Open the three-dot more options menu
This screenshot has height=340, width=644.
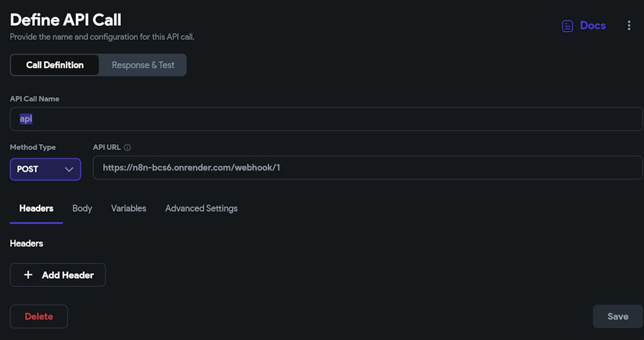pos(629,26)
